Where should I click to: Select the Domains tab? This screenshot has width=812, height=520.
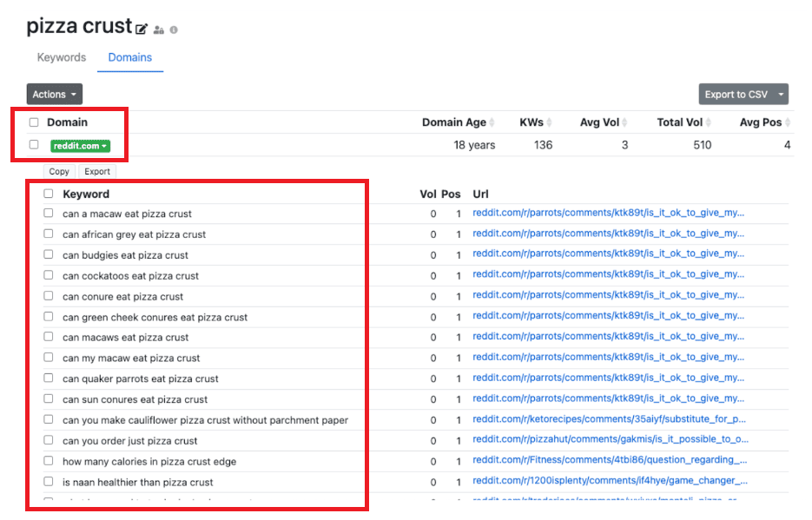(129, 57)
